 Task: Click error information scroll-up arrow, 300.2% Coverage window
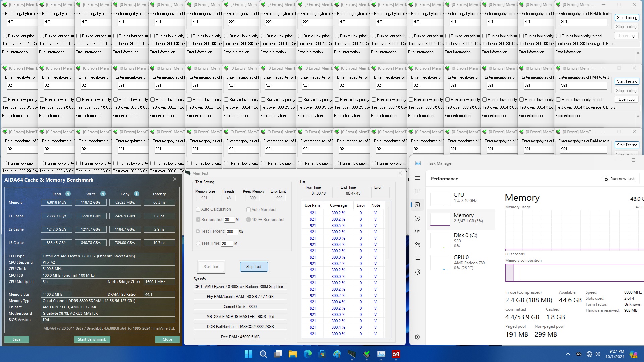pyautogui.click(x=638, y=53)
